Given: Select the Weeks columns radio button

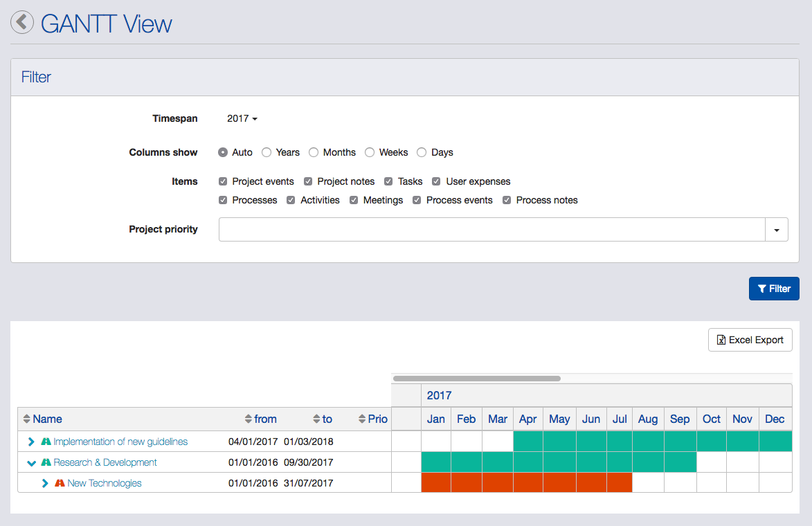Looking at the screenshot, I should click(369, 152).
